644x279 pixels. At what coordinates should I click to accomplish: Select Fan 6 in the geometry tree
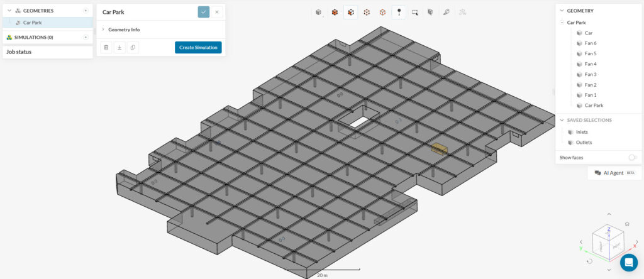[591, 43]
